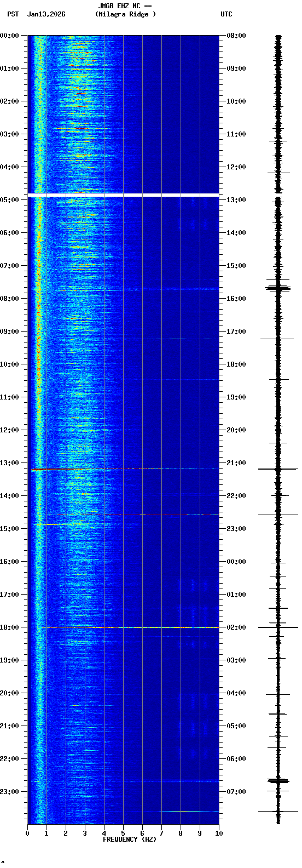Screen dimensions: 302x868
Task: Click the 03:00 PST time label
Action: [9, 134]
